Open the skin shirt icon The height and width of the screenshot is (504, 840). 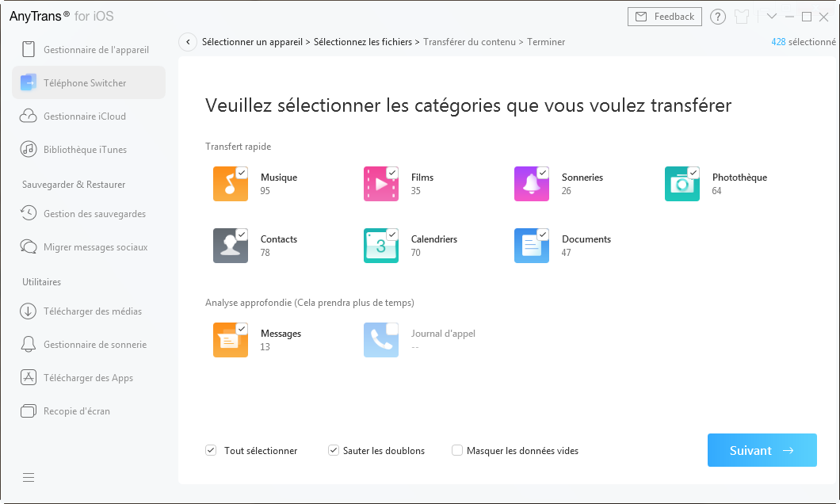[x=742, y=17]
